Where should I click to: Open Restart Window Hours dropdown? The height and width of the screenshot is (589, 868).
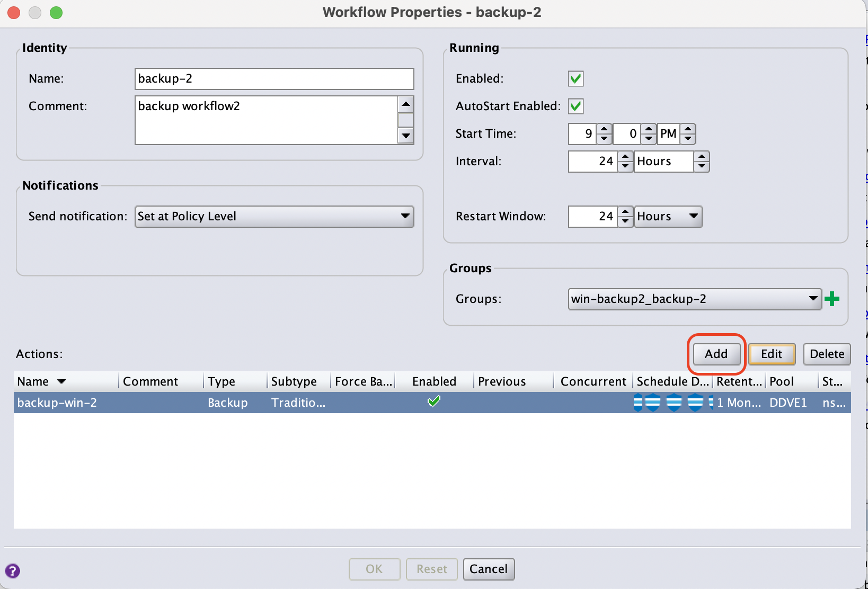tap(668, 216)
